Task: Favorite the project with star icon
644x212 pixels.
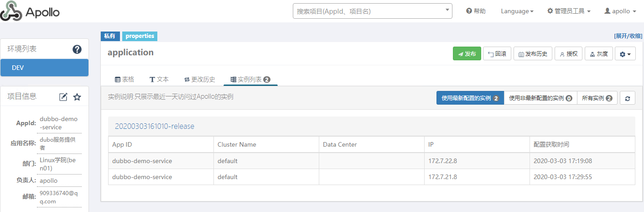Action: pyautogui.click(x=77, y=97)
